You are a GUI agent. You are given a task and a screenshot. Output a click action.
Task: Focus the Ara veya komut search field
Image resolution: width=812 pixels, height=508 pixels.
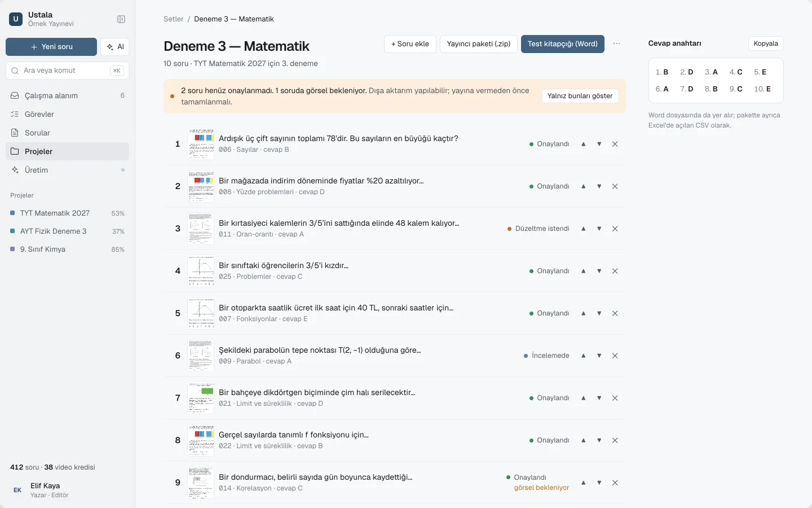click(x=67, y=71)
